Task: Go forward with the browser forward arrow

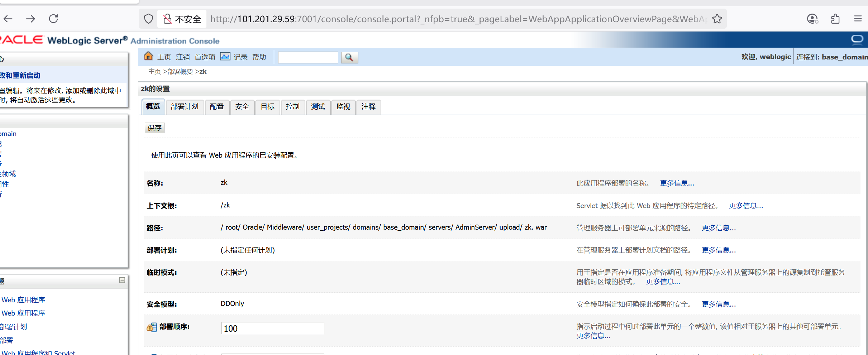Action: click(x=31, y=19)
